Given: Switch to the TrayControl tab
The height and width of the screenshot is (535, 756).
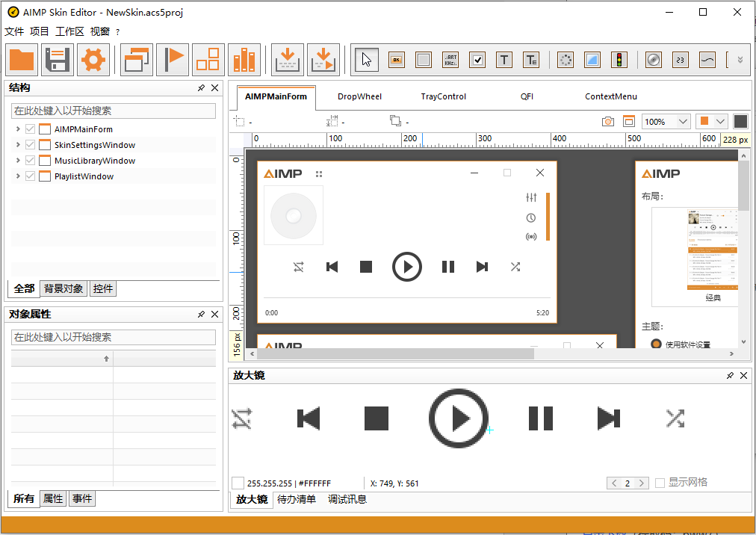Looking at the screenshot, I should (443, 96).
